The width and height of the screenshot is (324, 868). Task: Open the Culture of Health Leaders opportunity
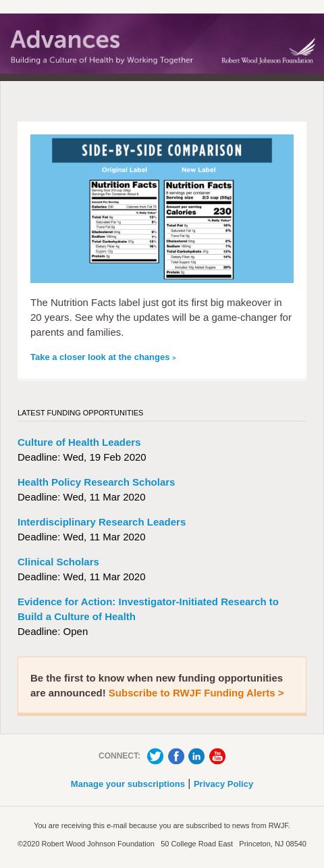pos(79,442)
